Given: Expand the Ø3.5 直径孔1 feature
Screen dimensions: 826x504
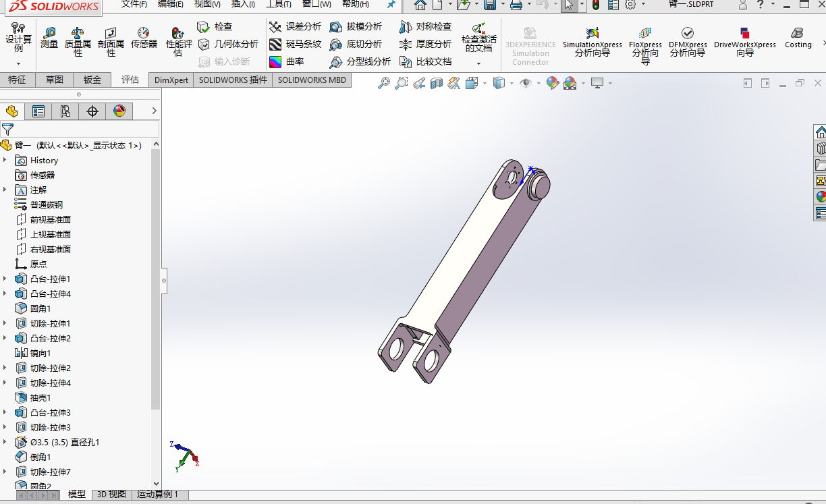Looking at the screenshot, I should click(x=5, y=442).
